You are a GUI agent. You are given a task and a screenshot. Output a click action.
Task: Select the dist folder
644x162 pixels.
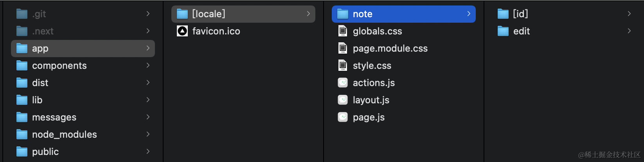pos(40,83)
